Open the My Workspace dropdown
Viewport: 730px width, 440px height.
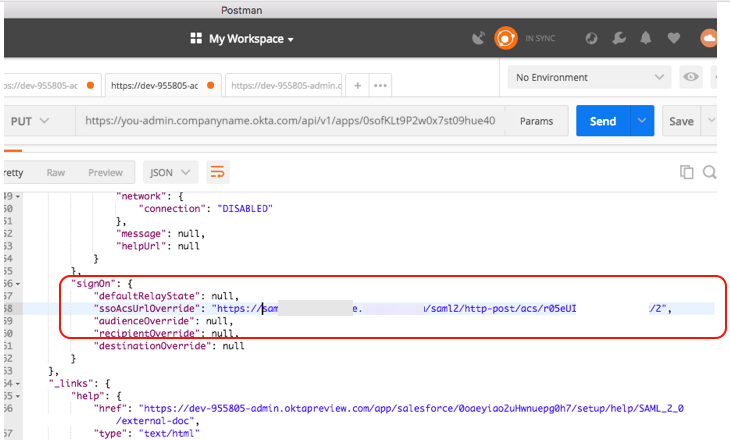[x=251, y=39]
